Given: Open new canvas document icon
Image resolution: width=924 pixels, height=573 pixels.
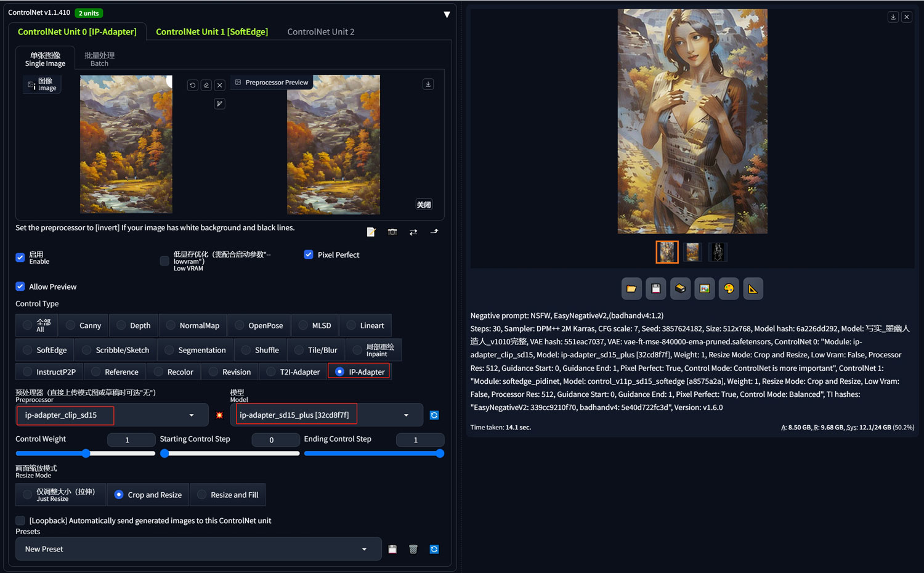Looking at the screenshot, I should tap(371, 232).
